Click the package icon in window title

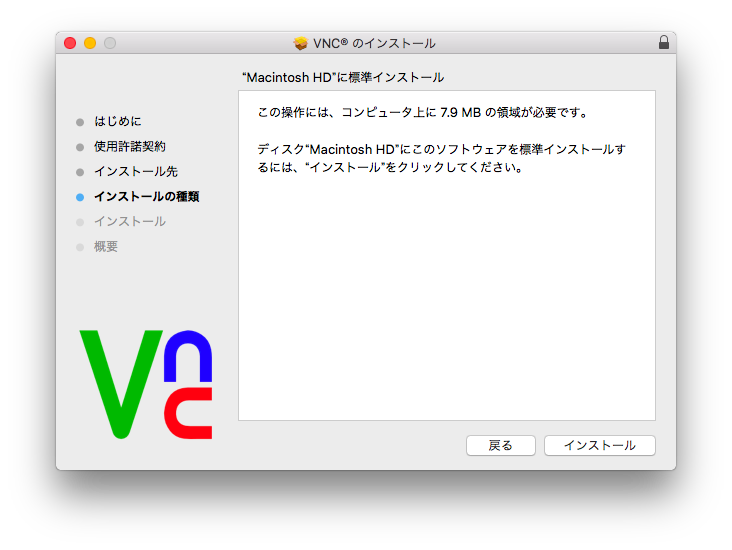[x=301, y=43]
